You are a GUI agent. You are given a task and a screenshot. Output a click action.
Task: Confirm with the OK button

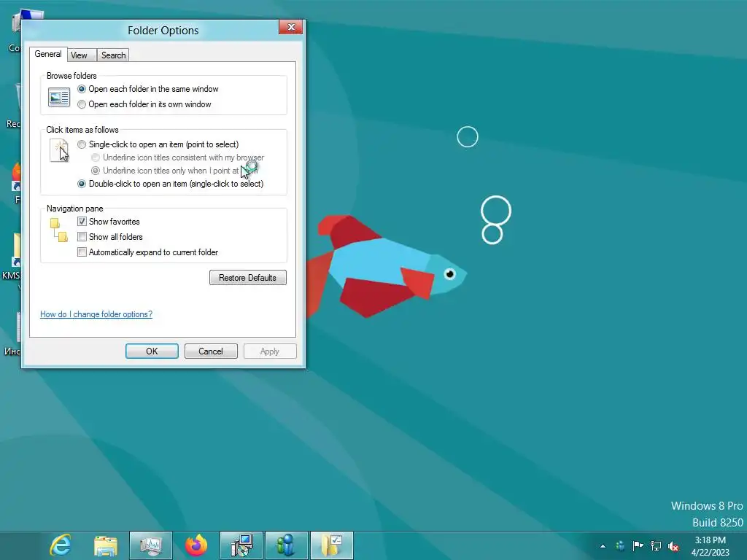click(152, 351)
